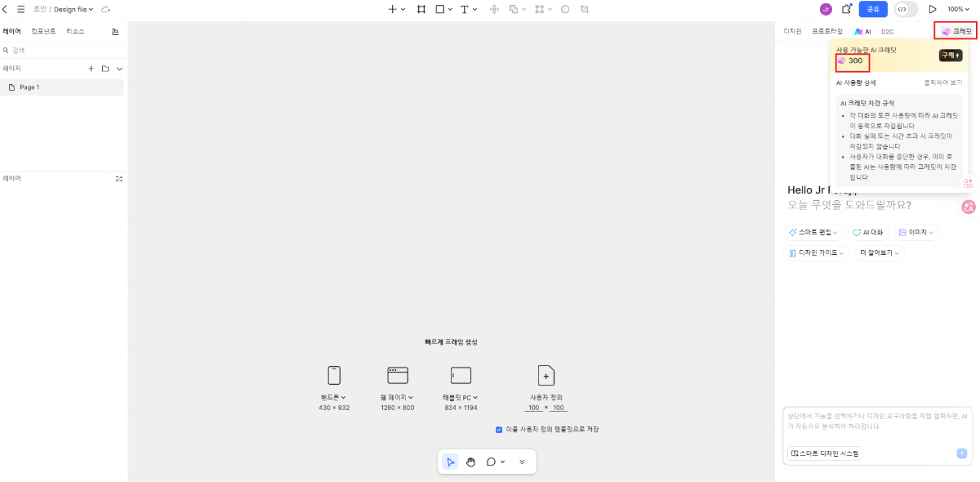Open the Design file name dropdown

pos(70,9)
